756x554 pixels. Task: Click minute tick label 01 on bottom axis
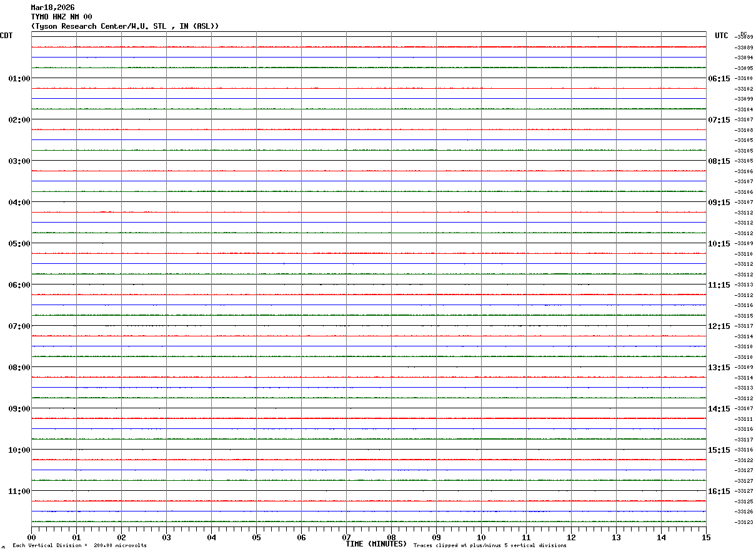76,538
